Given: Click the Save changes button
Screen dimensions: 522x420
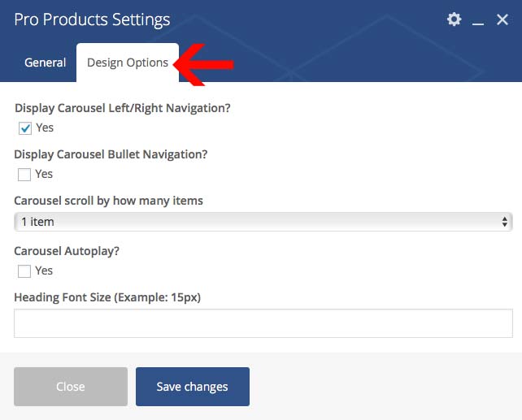Looking at the screenshot, I should 193,387.
